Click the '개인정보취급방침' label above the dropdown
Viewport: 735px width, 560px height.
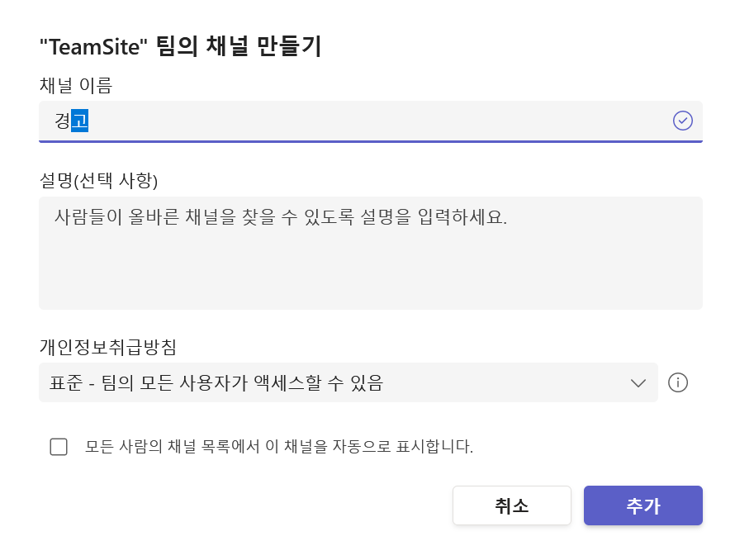[x=108, y=347]
